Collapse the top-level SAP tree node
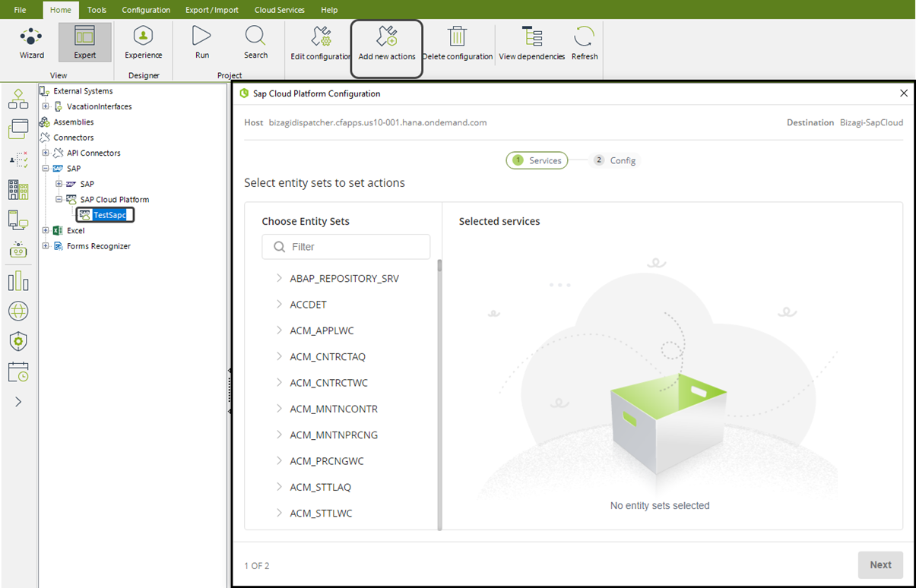This screenshot has width=916, height=588. (x=46, y=169)
